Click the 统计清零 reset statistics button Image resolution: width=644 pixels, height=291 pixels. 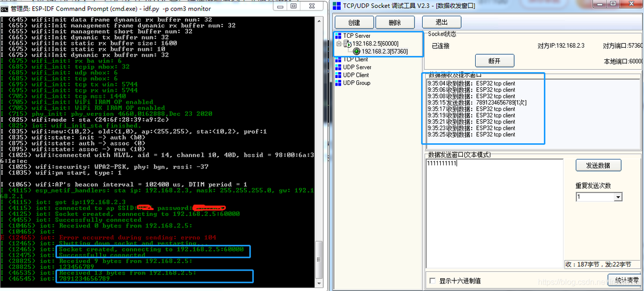click(x=624, y=281)
